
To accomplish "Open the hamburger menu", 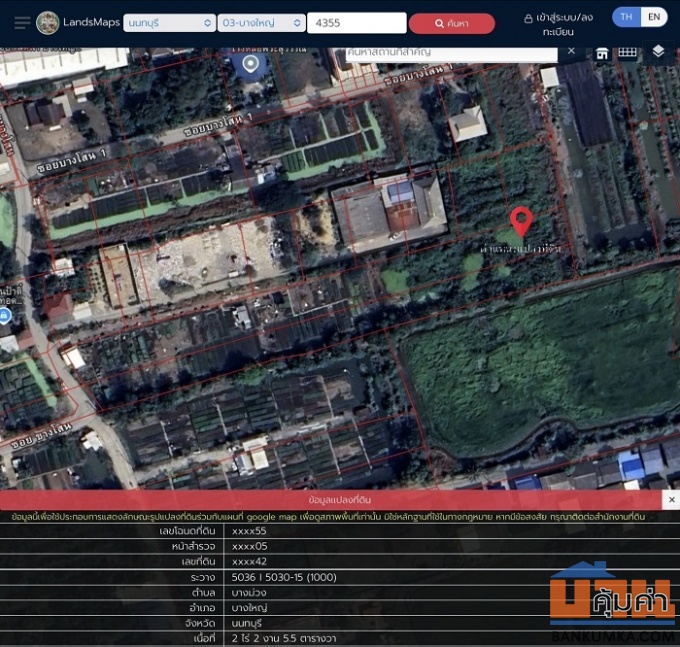I will [x=21, y=23].
